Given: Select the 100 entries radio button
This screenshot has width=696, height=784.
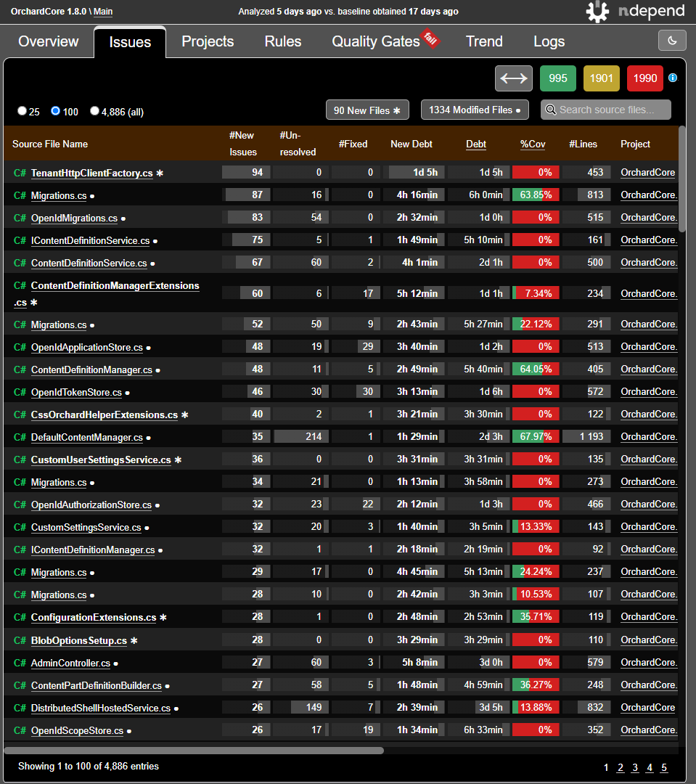Looking at the screenshot, I should point(55,111).
